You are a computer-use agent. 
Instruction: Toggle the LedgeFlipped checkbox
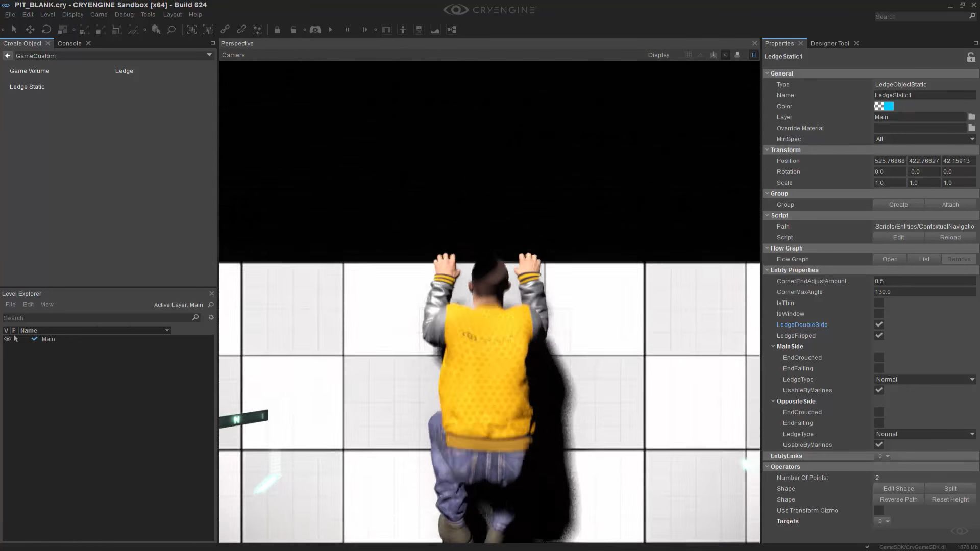879,336
